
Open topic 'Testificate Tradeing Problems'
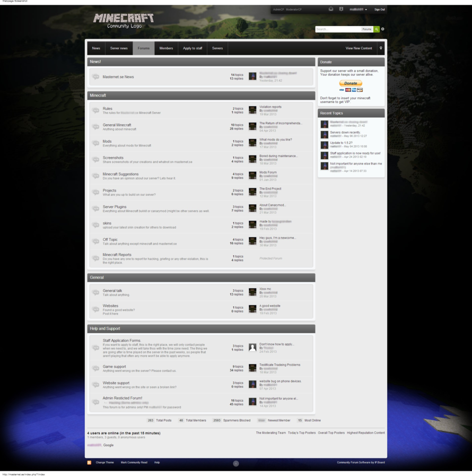pos(279,365)
